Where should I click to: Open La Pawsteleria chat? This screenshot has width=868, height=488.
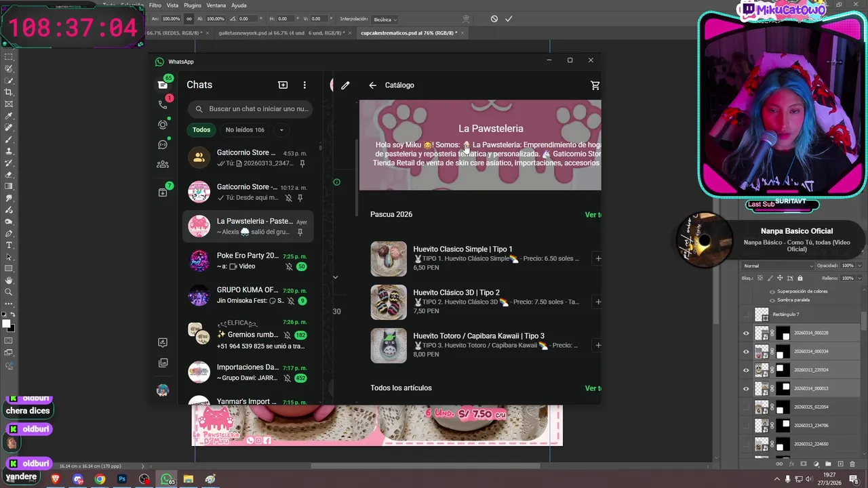click(x=248, y=226)
